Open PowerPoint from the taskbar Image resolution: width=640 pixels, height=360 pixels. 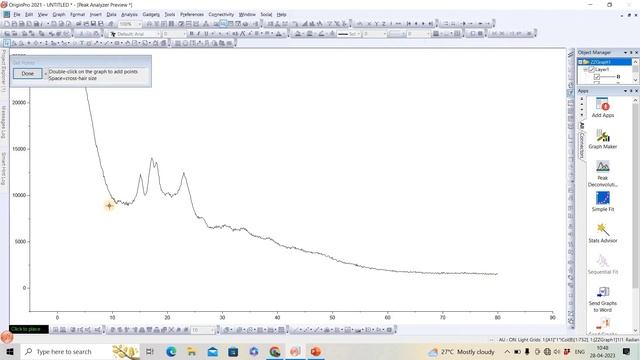click(x=316, y=351)
